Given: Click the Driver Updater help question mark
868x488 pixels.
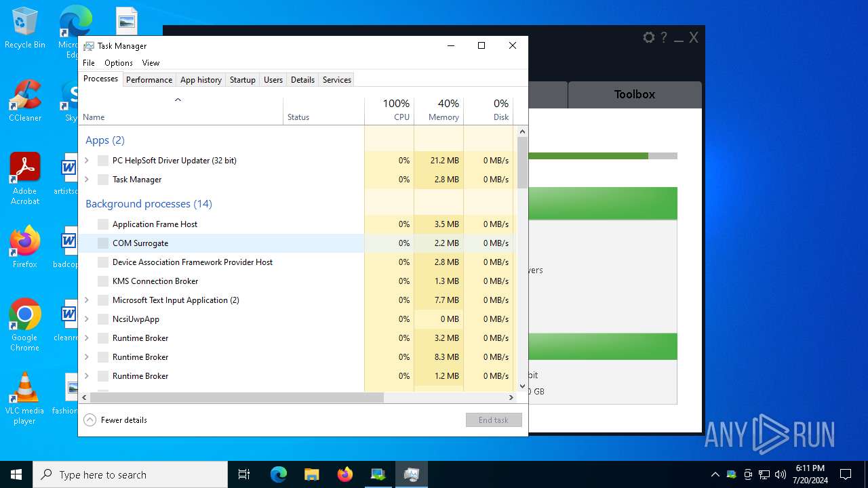Looking at the screenshot, I should pyautogui.click(x=664, y=38).
